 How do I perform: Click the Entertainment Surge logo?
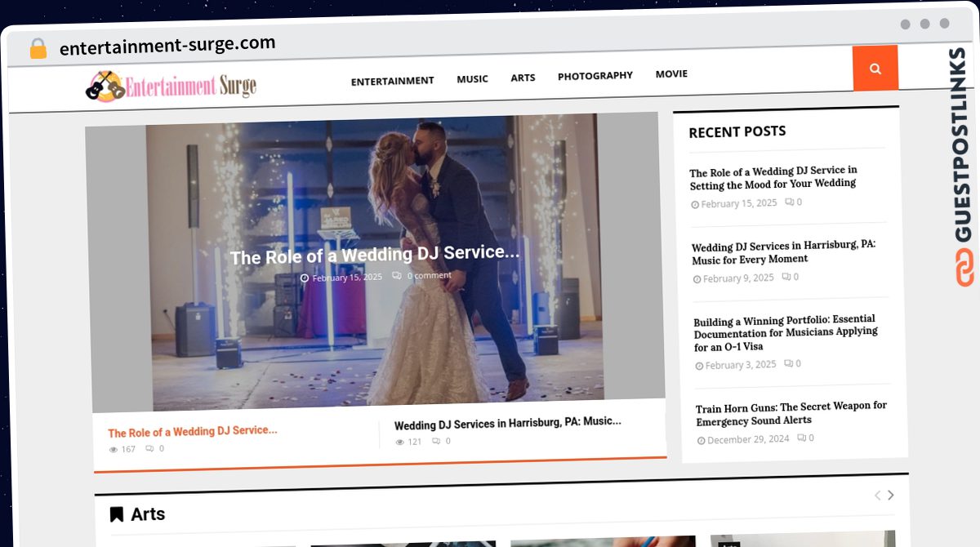point(171,85)
